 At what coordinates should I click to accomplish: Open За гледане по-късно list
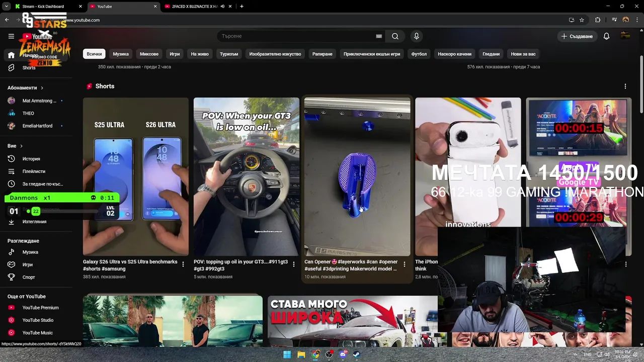point(43,184)
